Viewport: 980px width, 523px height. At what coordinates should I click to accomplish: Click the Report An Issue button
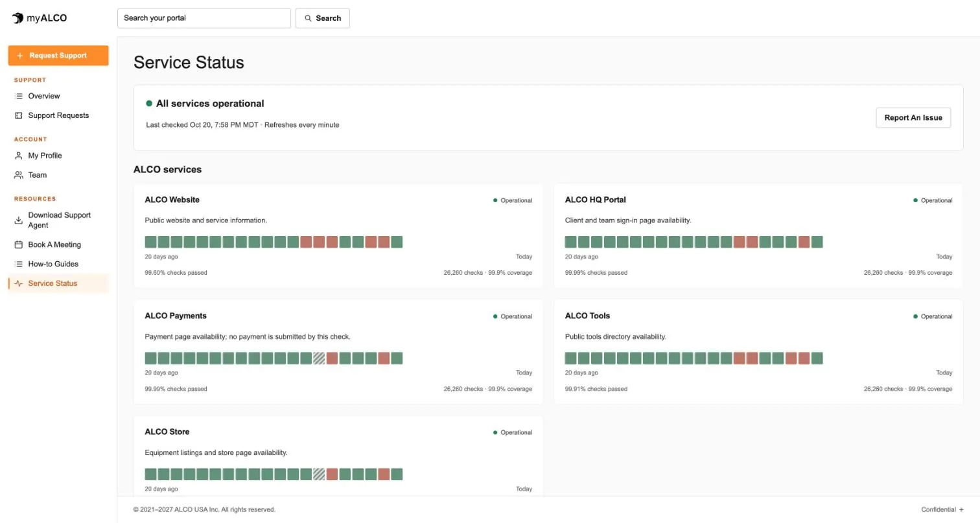coord(913,118)
